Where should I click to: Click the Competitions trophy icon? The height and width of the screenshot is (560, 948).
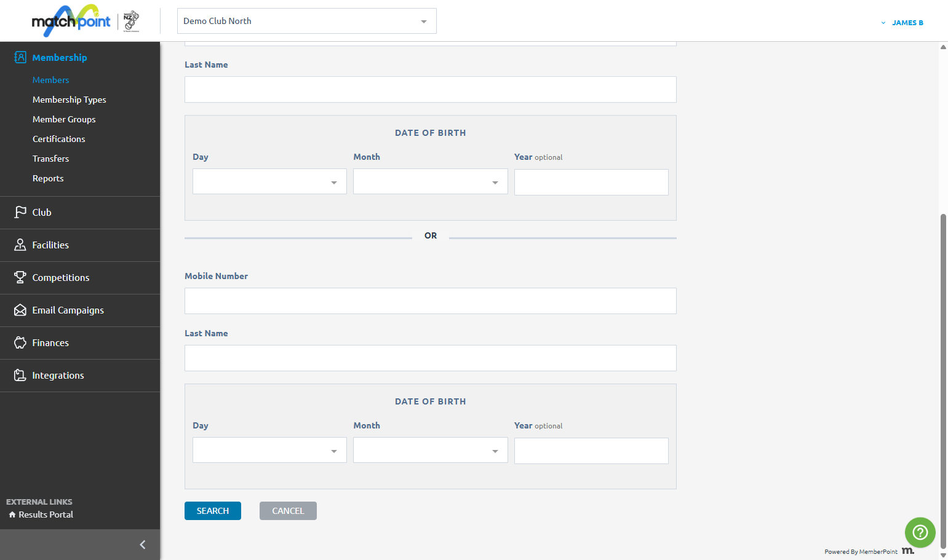pyautogui.click(x=20, y=277)
